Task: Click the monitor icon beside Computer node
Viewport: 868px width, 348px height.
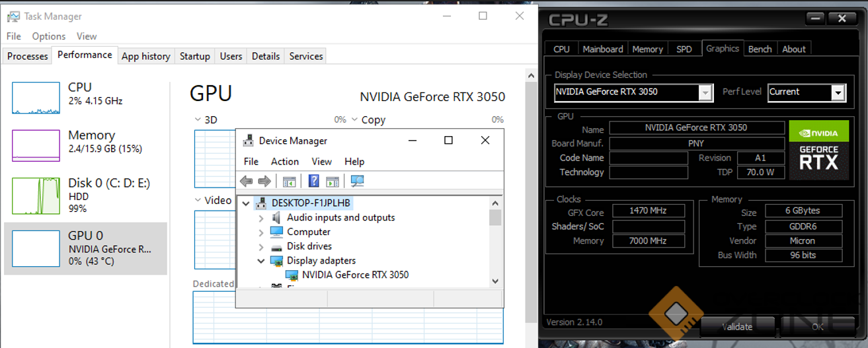Action: [276, 232]
